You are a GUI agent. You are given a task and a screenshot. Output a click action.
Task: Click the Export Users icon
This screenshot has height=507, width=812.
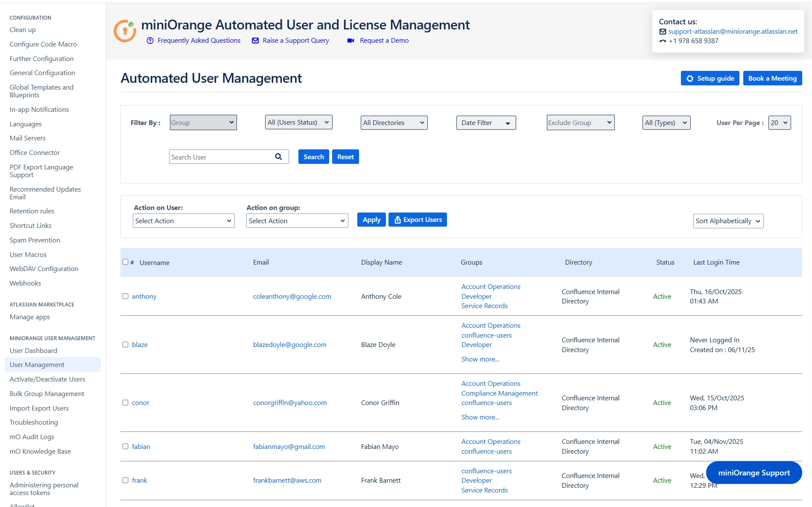[x=397, y=219]
